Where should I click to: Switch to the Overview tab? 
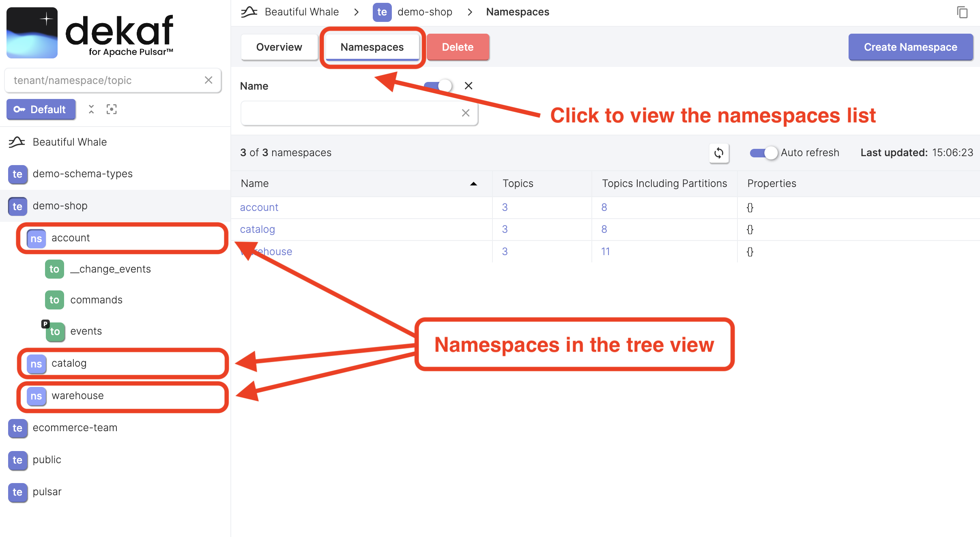(x=279, y=47)
